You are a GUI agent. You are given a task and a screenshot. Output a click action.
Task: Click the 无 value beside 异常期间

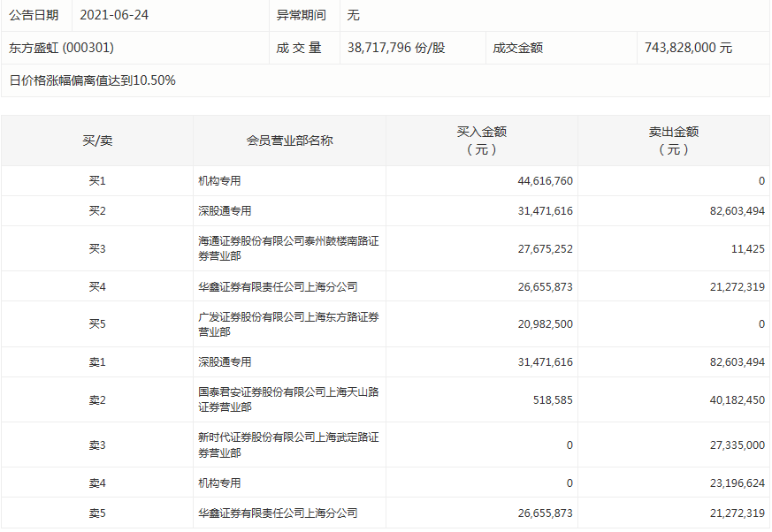pos(353,15)
